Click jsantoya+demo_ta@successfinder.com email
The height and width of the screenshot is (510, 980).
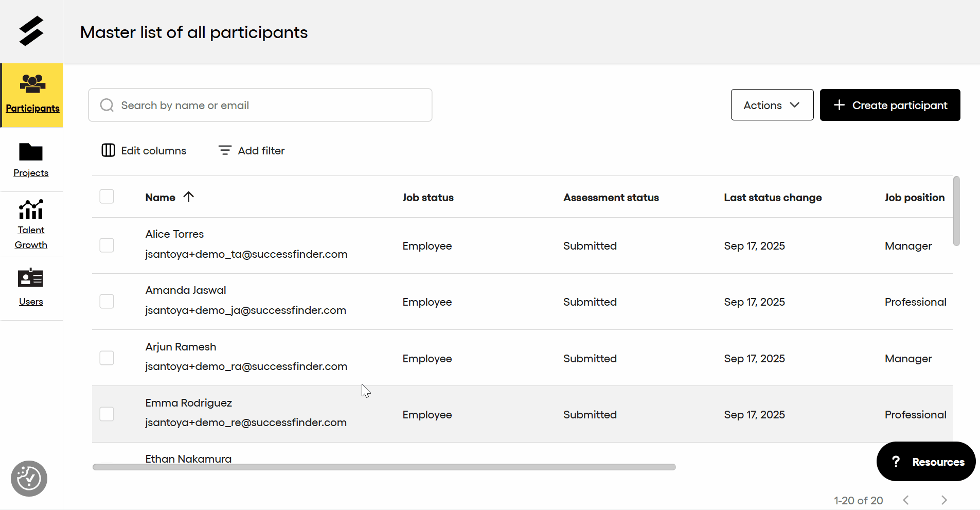click(246, 254)
